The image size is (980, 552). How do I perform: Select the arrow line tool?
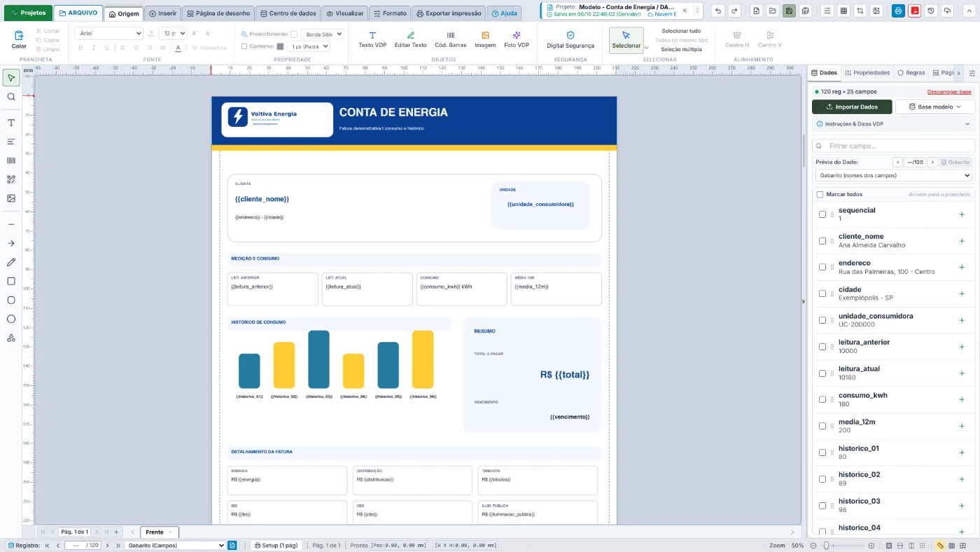(x=11, y=243)
